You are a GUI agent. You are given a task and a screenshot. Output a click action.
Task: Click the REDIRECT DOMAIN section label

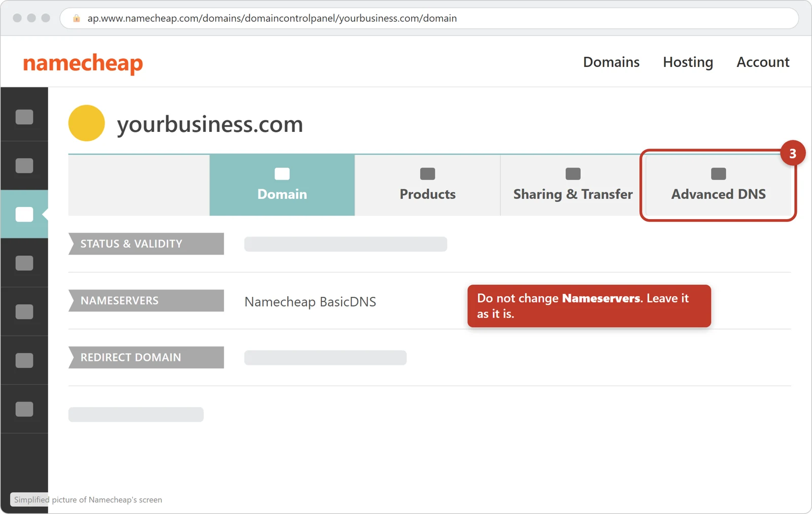click(146, 357)
